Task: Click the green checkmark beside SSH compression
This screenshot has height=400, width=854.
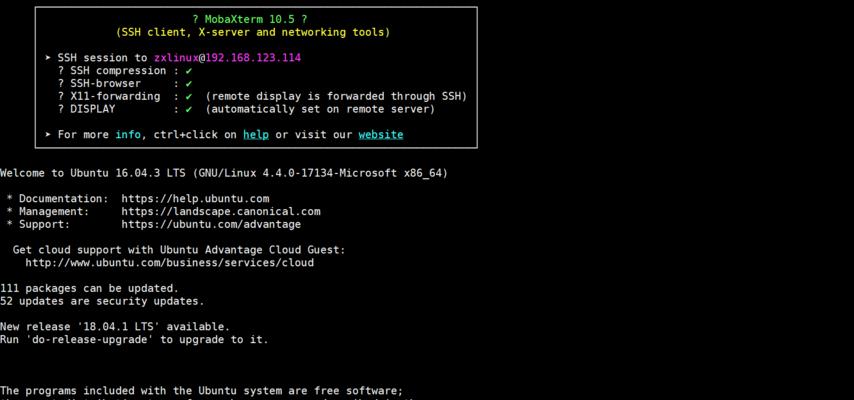Action: (188, 71)
